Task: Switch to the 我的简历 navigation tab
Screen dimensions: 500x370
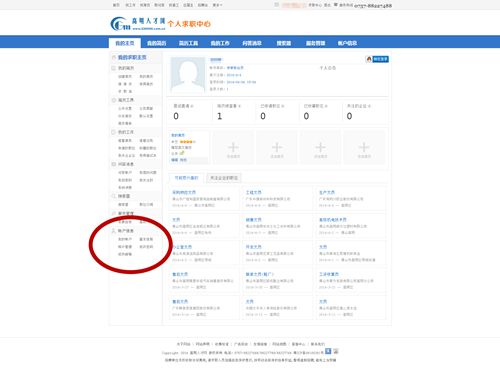Action: tap(156, 43)
